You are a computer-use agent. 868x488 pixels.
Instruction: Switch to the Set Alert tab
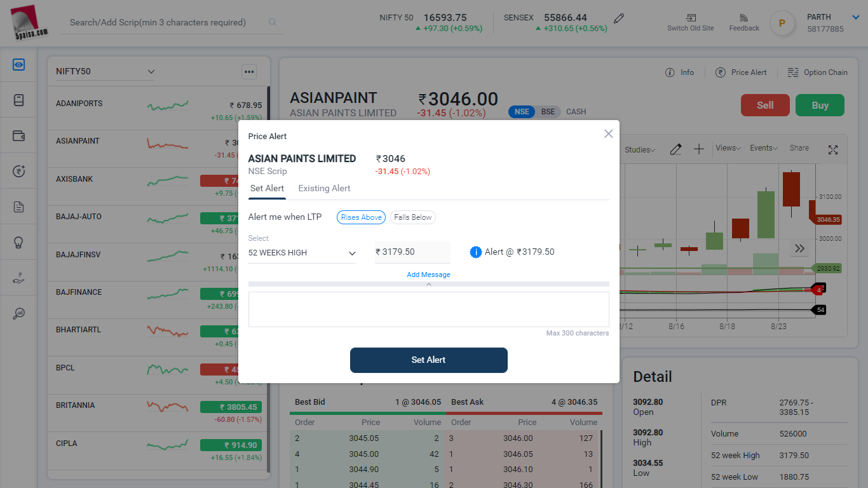[267, 189]
